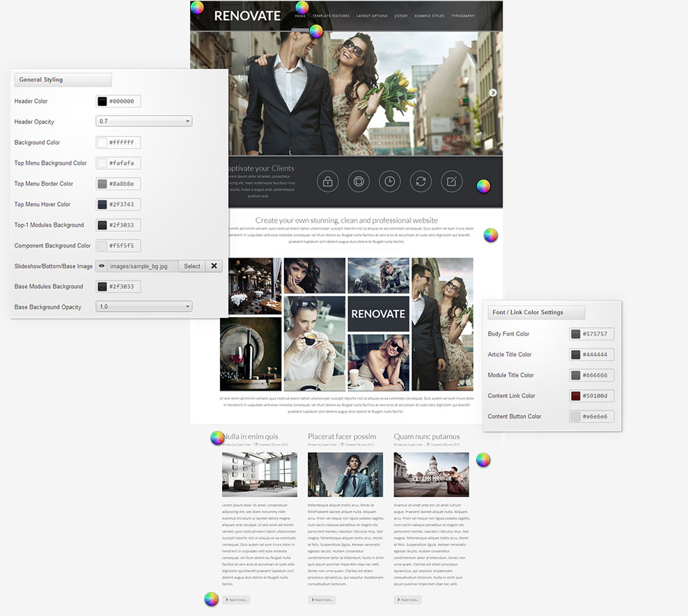Go to the Typography menu item
Screen dimensions: 688x616
pos(462,15)
